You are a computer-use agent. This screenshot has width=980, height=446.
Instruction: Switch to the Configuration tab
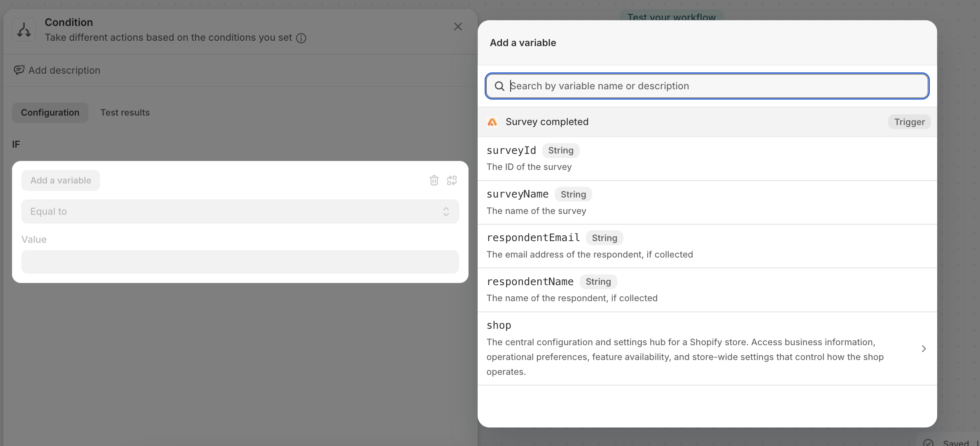[50, 113]
